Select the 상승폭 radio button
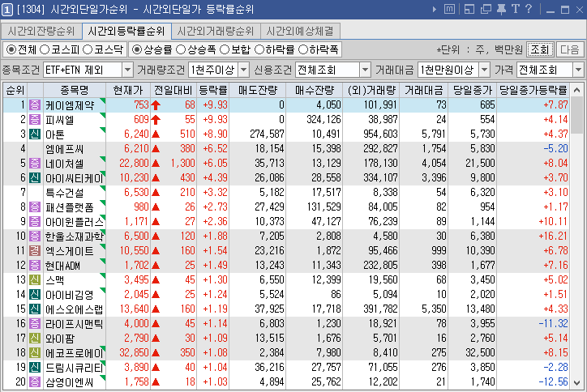 (181, 49)
